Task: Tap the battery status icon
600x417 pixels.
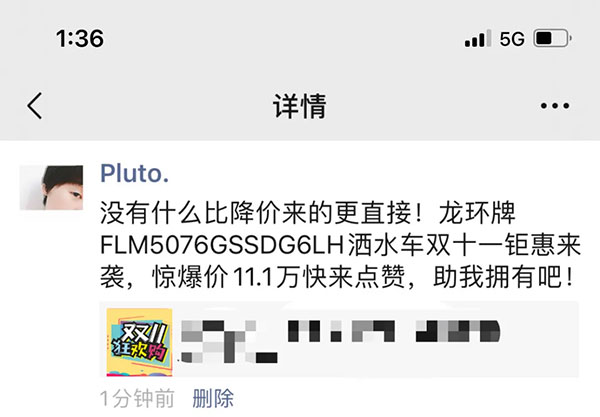Action: [553, 38]
